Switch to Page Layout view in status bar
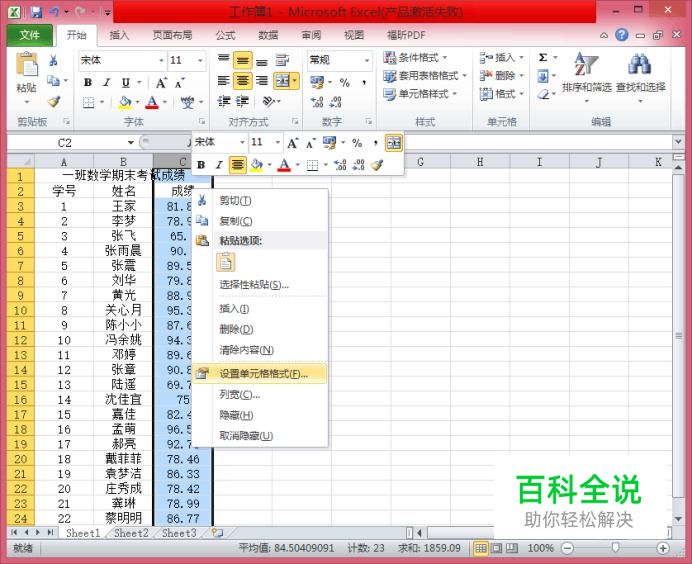Screen dimensions: 692x564 point(496,548)
